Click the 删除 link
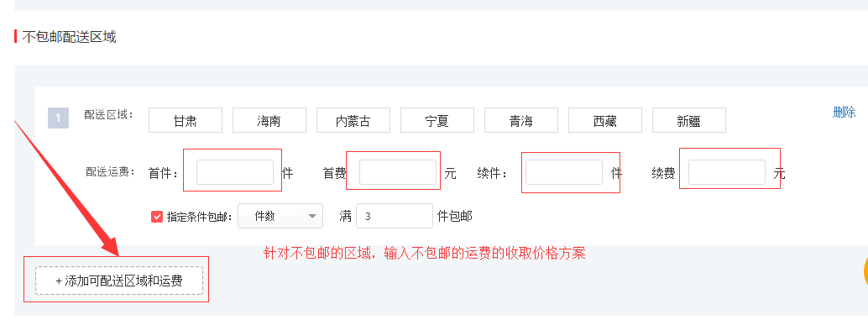 844,113
